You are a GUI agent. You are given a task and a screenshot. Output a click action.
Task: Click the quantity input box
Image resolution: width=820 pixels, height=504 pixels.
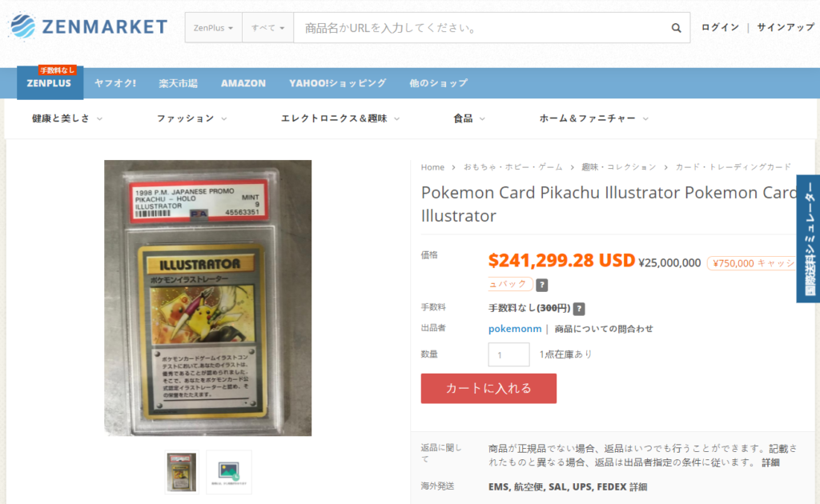[x=508, y=354]
